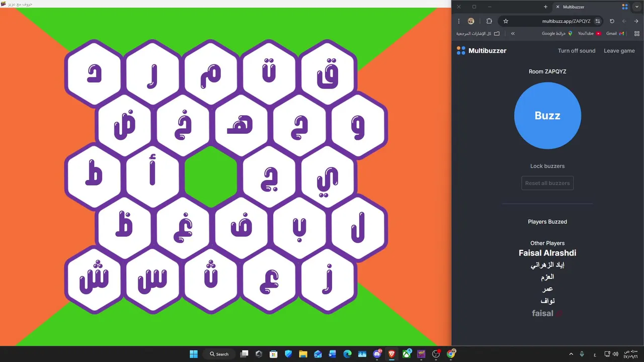Open a new browser tab

pos(545,7)
